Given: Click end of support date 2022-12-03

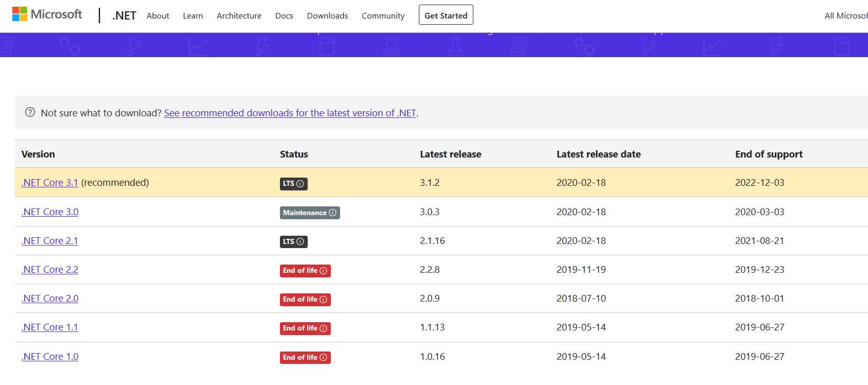Looking at the screenshot, I should [x=759, y=182].
